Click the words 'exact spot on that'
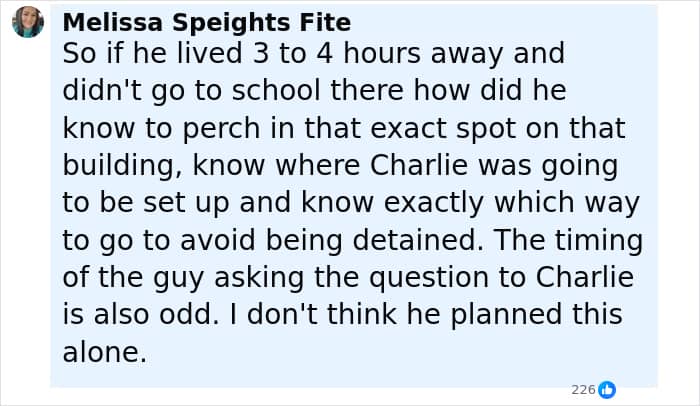This screenshot has width=700, height=406. coord(497,129)
